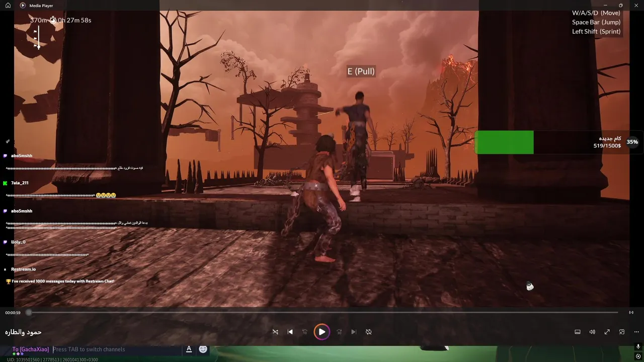Play the video
The image size is (644, 362).
point(321,332)
